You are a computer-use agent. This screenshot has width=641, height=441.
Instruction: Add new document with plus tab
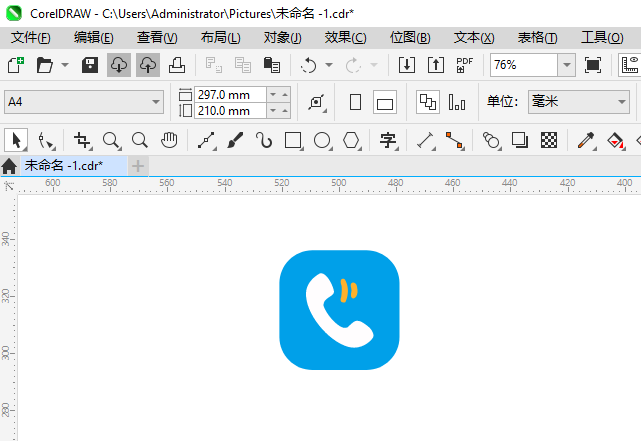(x=138, y=166)
